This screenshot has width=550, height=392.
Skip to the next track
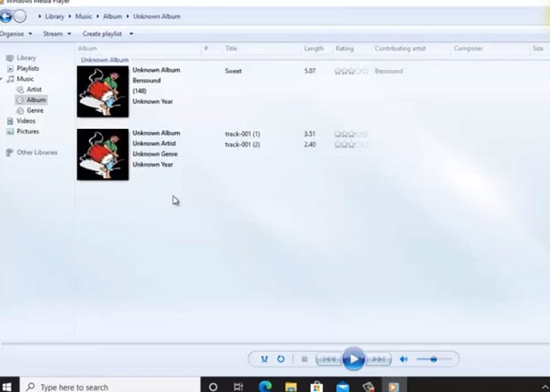point(378,359)
